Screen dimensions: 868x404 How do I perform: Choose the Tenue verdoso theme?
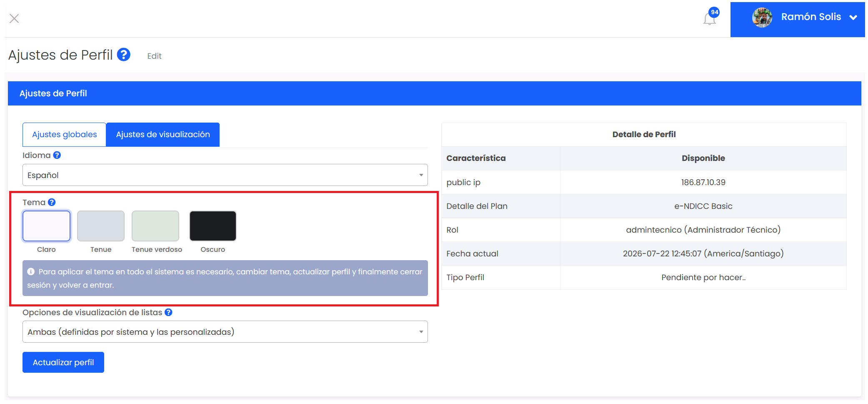tap(155, 226)
